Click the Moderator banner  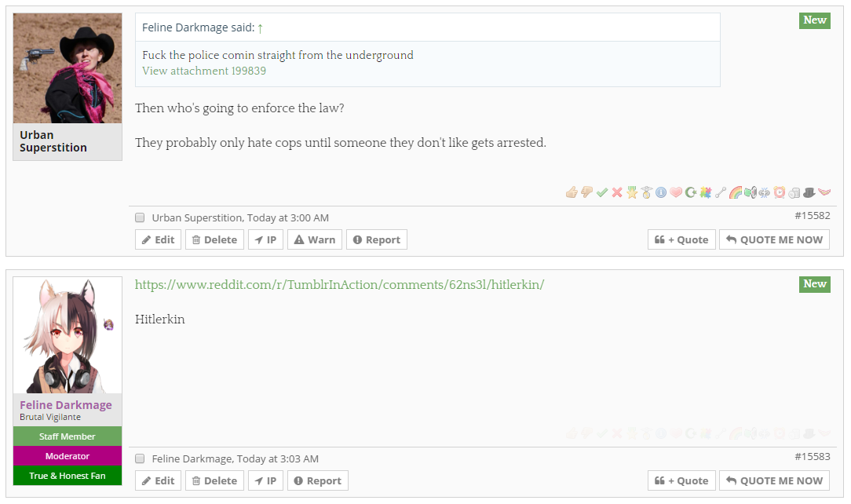pos(68,455)
